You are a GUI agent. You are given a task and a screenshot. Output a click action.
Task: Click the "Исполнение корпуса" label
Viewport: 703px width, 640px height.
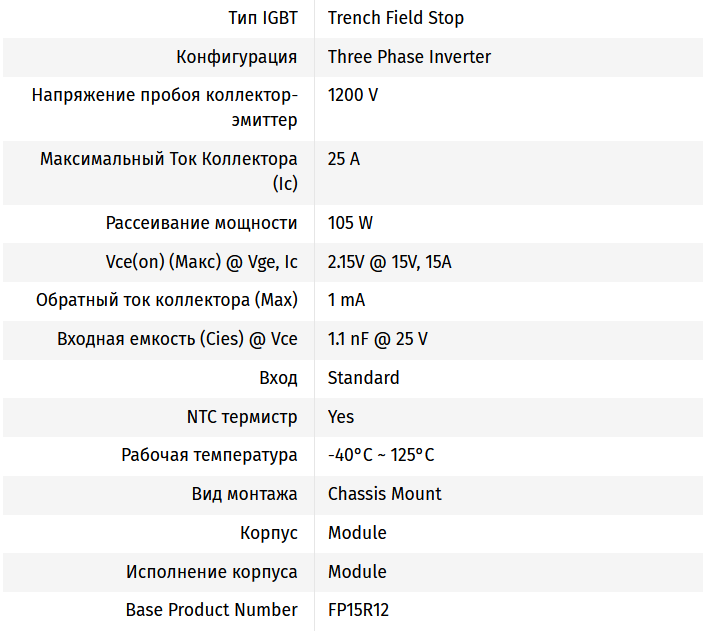tap(211, 572)
